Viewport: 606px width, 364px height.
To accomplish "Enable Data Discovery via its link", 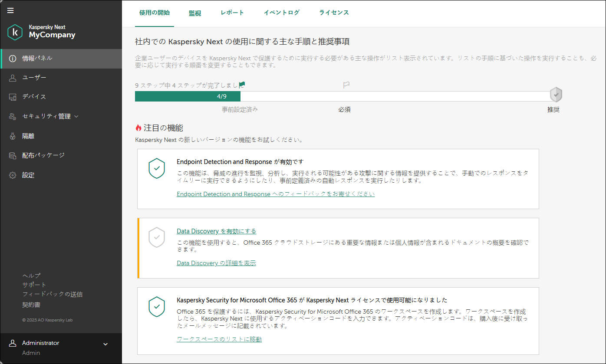I will [216, 231].
